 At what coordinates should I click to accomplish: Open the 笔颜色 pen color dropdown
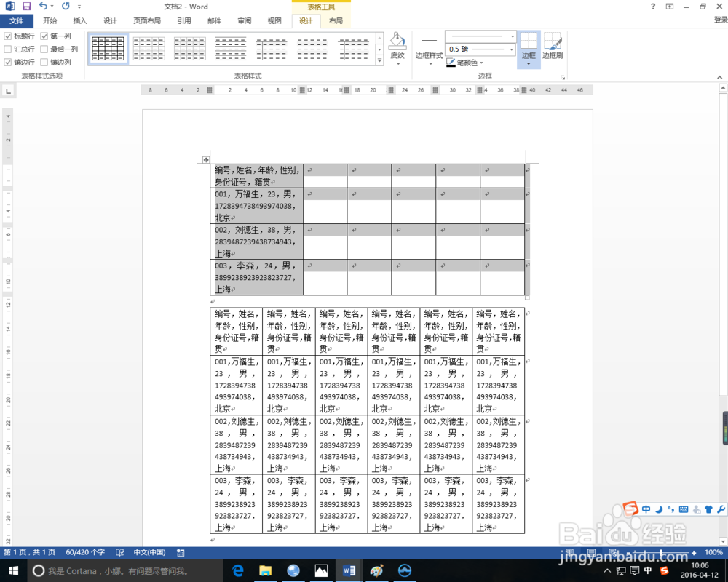(x=481, y=63)
